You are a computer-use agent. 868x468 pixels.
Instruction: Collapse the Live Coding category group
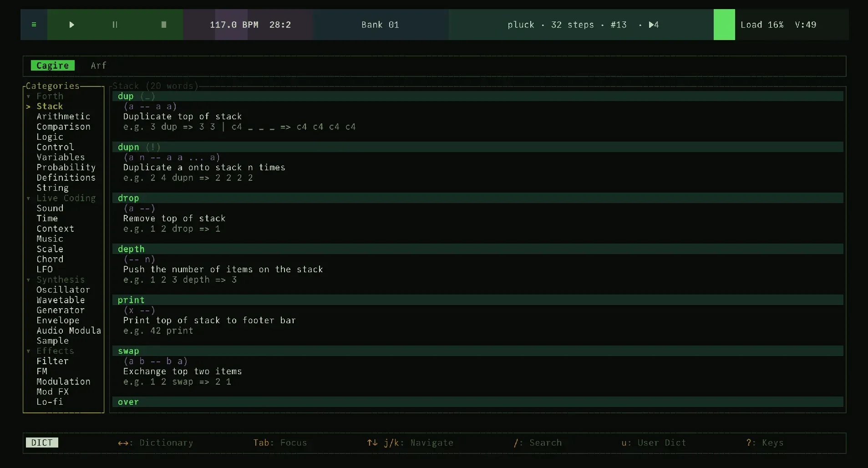pyautogui.click(x=61, y=198)
